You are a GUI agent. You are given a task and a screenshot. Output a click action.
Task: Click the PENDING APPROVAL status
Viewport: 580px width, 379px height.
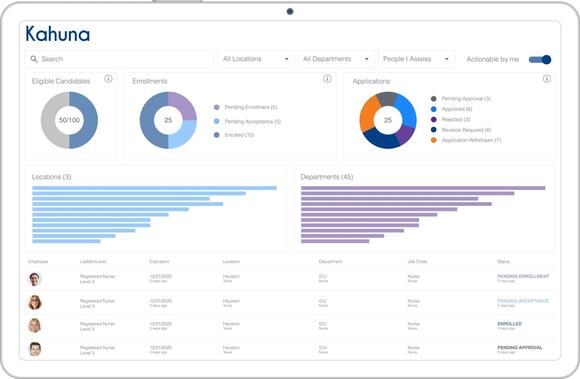point(520,348)
